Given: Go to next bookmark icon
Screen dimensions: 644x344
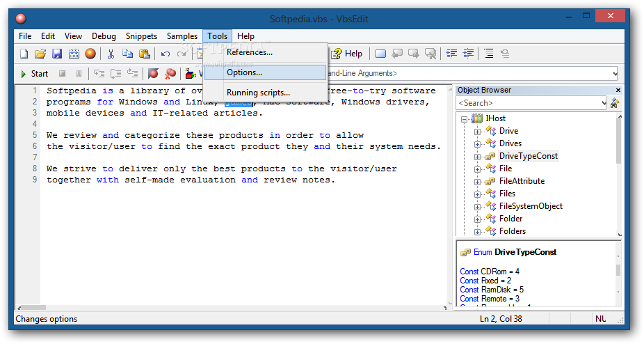Looking at the screenshot, I should (x=414, y=54).
